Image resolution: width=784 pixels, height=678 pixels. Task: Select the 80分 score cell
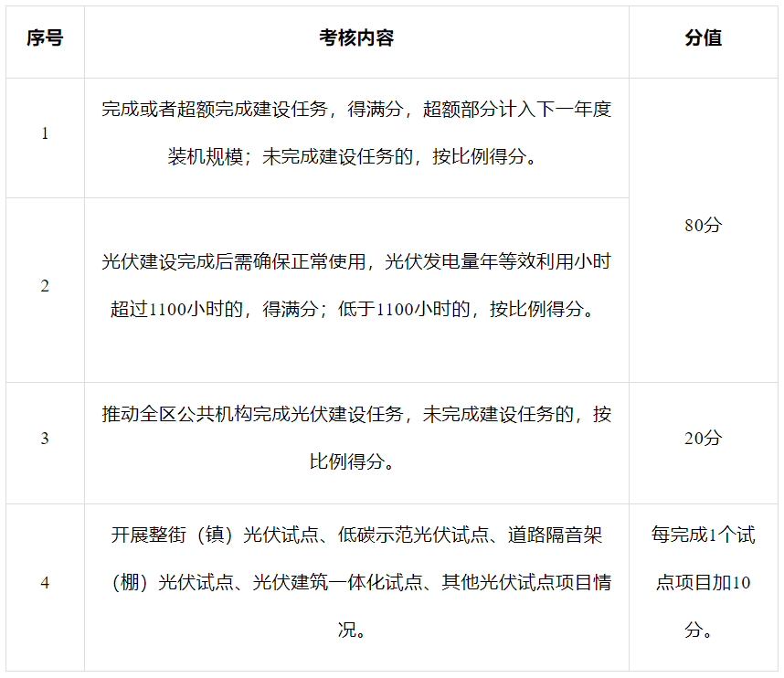[703, 226]
